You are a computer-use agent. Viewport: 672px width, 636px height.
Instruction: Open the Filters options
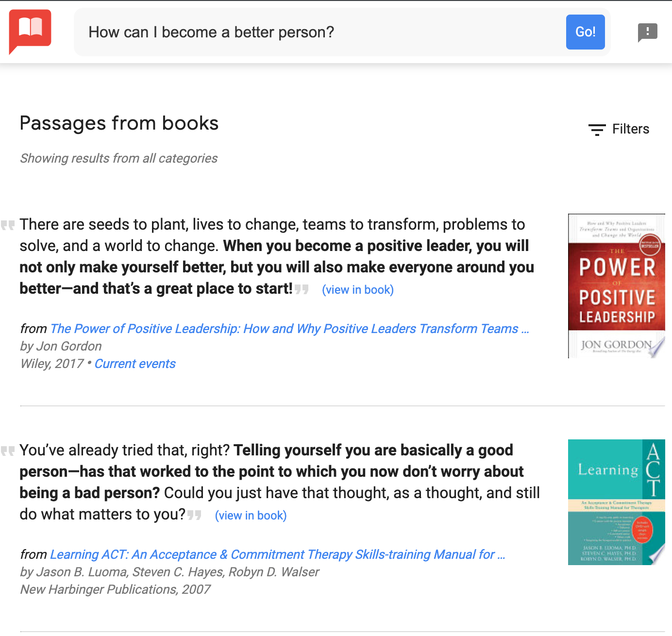630,129
